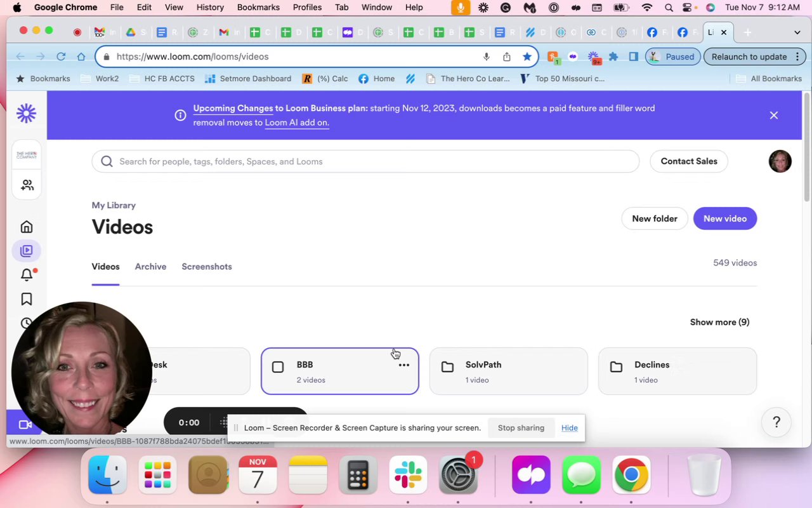Open the user profile avatar menu
This screenshot has height=508, width=812.
(780, 161)
